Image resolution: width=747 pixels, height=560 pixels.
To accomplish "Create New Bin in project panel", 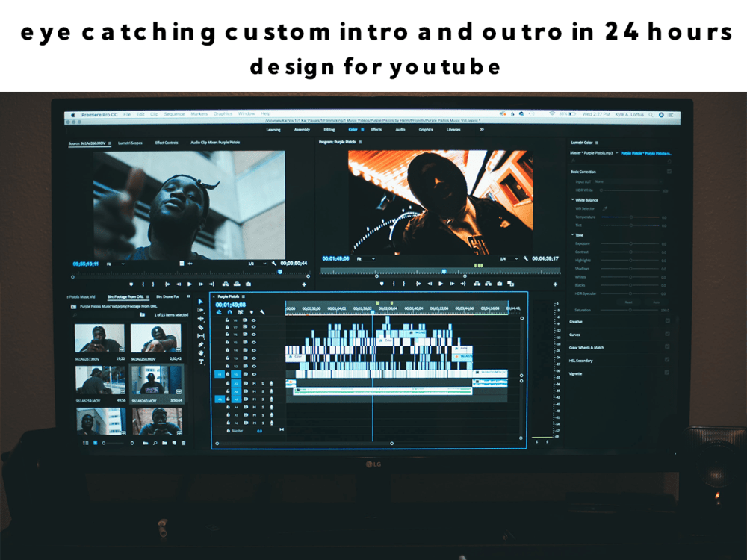I will point(164,443).
